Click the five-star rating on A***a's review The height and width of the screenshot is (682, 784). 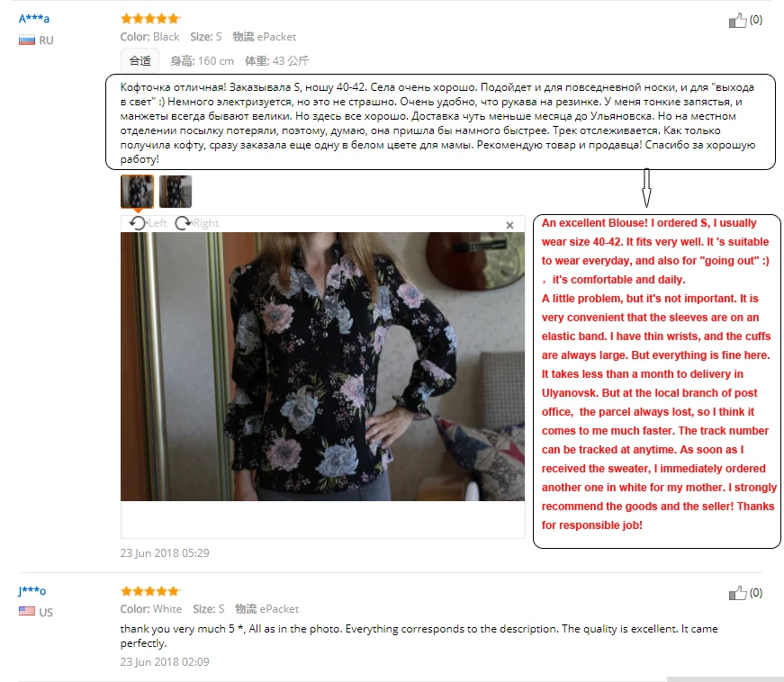(x=150, y=19)
